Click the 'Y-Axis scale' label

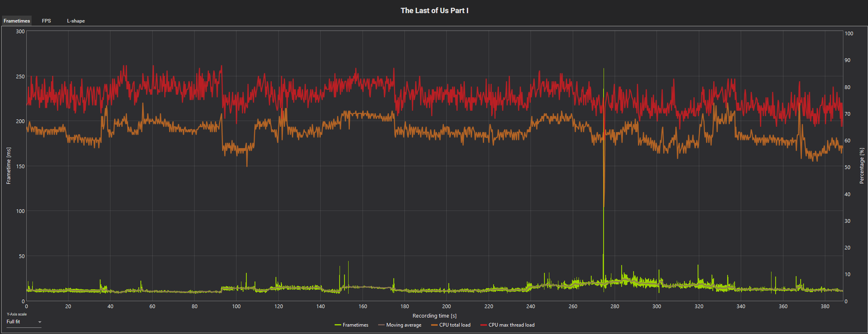pyautogui.click(x=16, y=314)
